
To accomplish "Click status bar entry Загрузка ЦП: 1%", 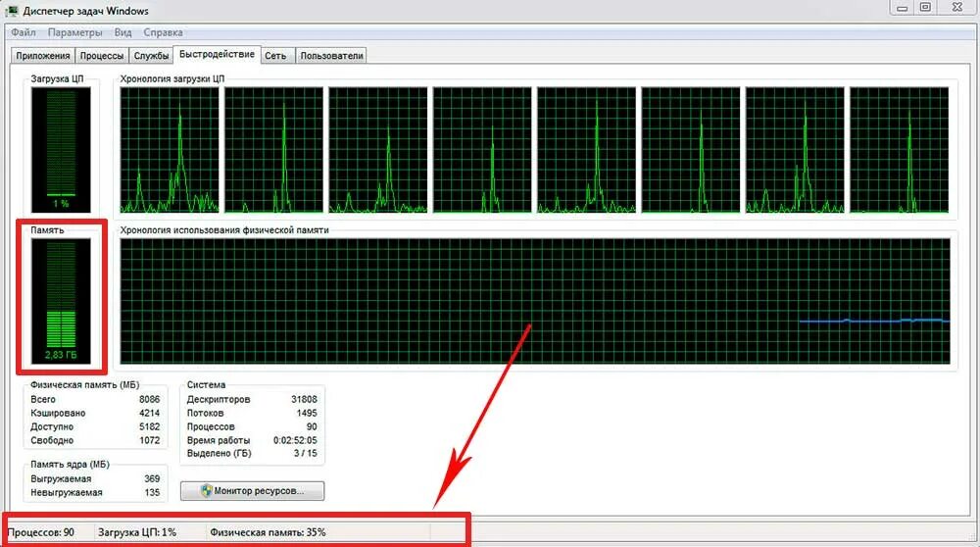I will click(x=137, y=532).
